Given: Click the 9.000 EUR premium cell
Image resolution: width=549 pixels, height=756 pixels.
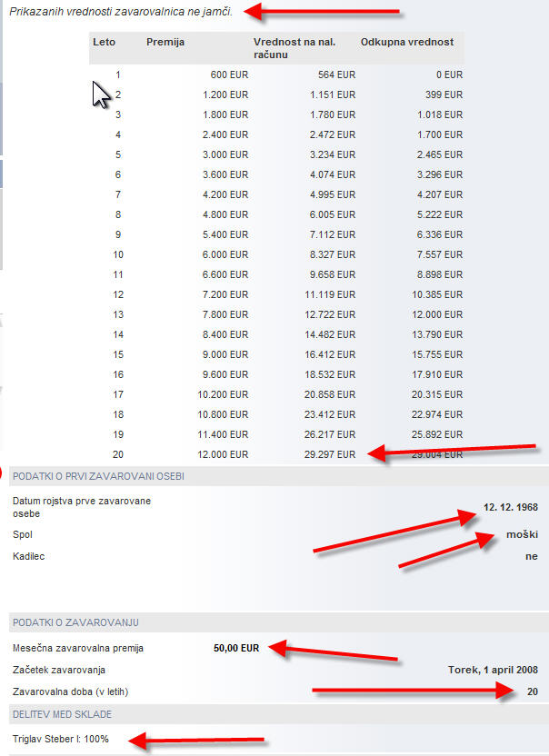Looking at the screenshot, I should click(225, 355).
